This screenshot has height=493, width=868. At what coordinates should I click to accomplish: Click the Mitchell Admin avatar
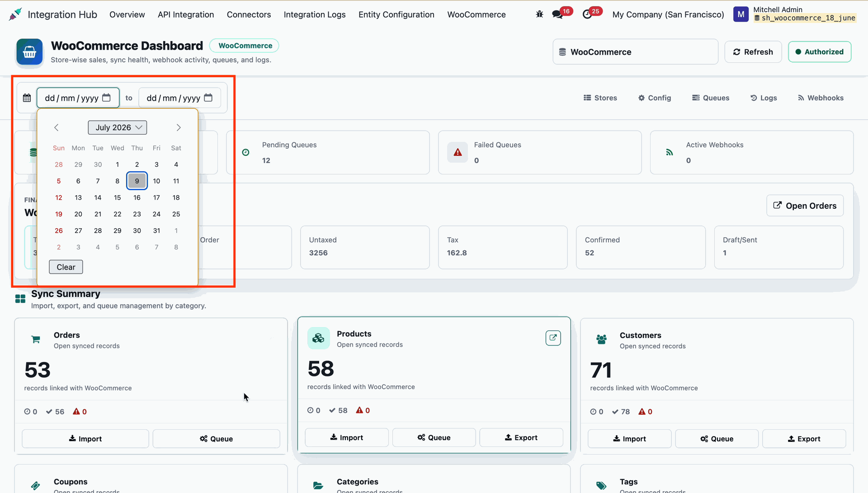pos(741,14)
